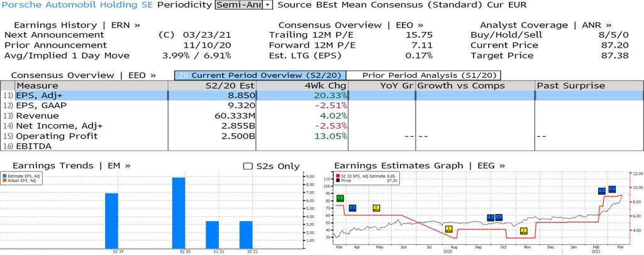Click the 4Wk Chg column header
Viewport: 644px width, 255px height.
[302, 85]
